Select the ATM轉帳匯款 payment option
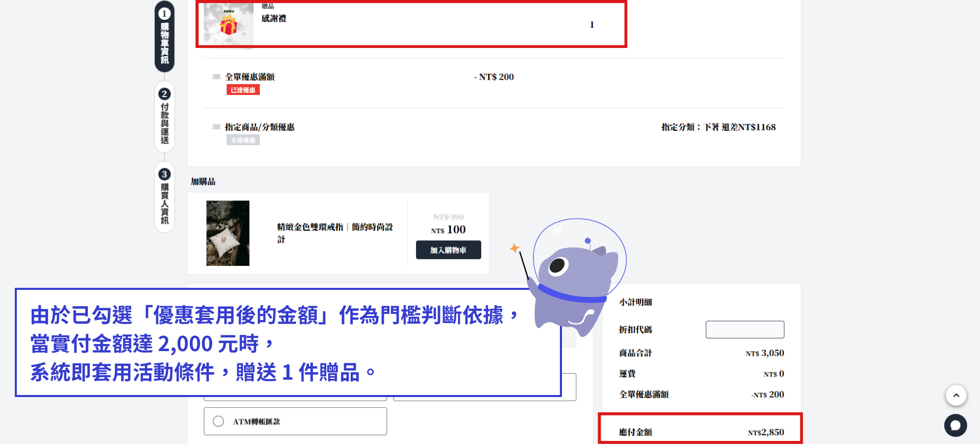This screenshot has height=444, width=980. pyautogui.click(x=295, y=421)
